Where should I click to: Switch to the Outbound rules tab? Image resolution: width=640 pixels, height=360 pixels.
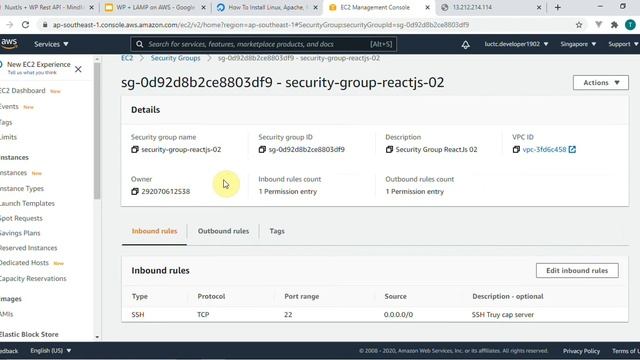(x=223, y=231)
